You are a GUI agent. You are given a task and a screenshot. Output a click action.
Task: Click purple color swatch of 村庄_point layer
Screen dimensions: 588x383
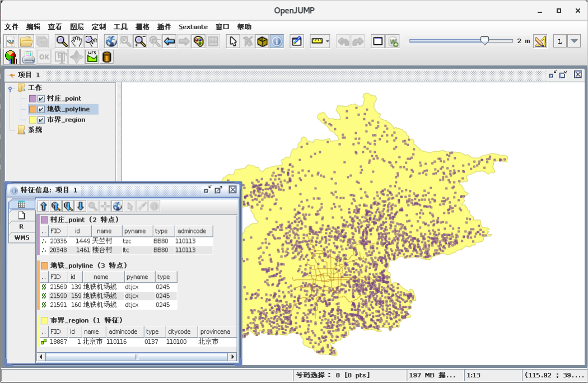click(x=32, y=99)
